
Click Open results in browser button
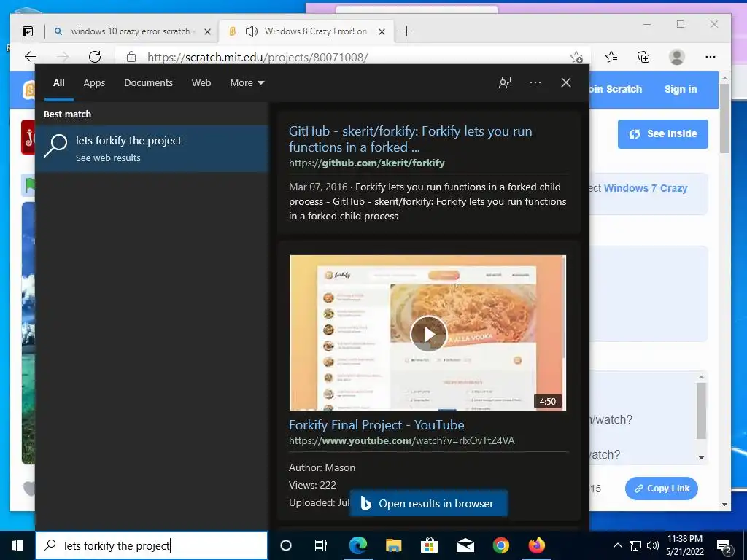click(x=428, y=503)
